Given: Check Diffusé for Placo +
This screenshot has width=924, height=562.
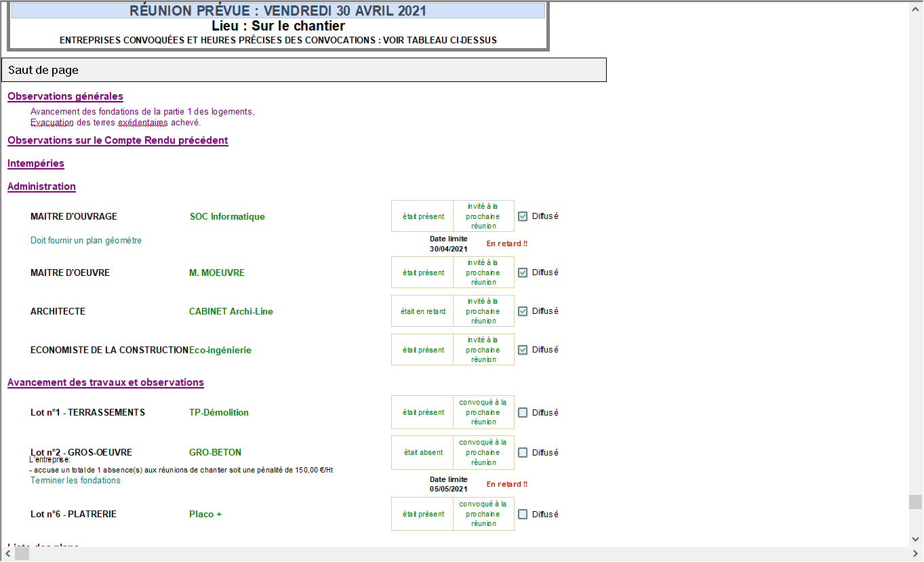Looking at the screenshot, I should tap(523, 514).
